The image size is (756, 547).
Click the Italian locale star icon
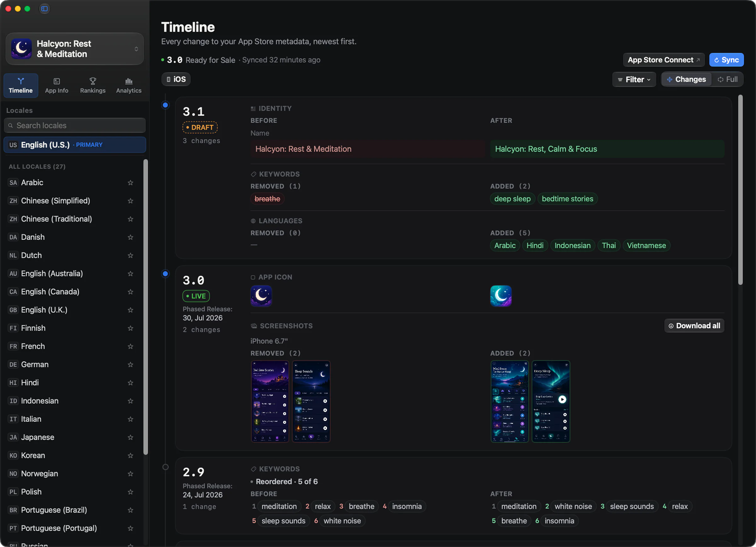click(x=130, y=419)
